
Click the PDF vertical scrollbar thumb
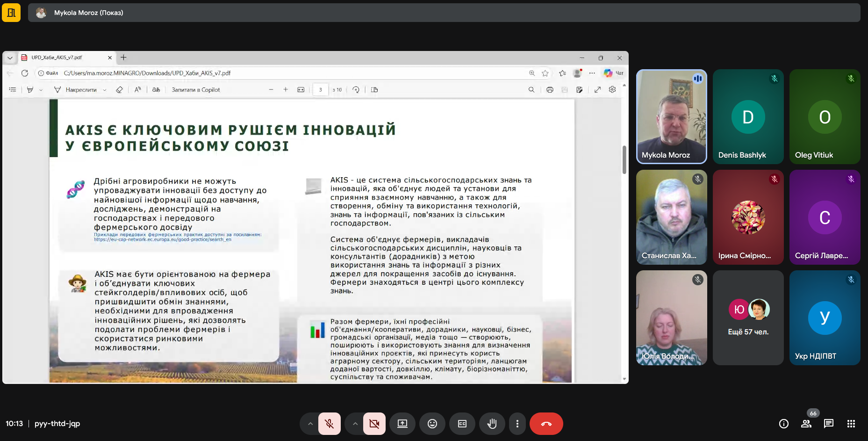624,159
